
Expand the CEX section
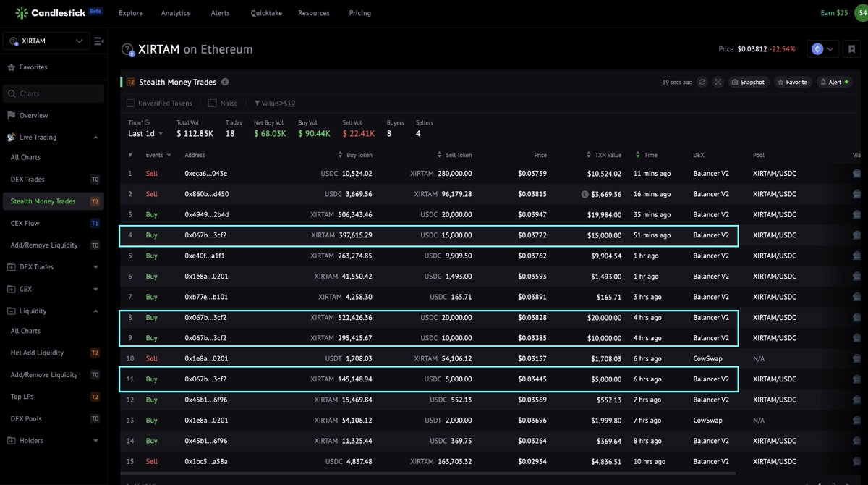(95, 289)
